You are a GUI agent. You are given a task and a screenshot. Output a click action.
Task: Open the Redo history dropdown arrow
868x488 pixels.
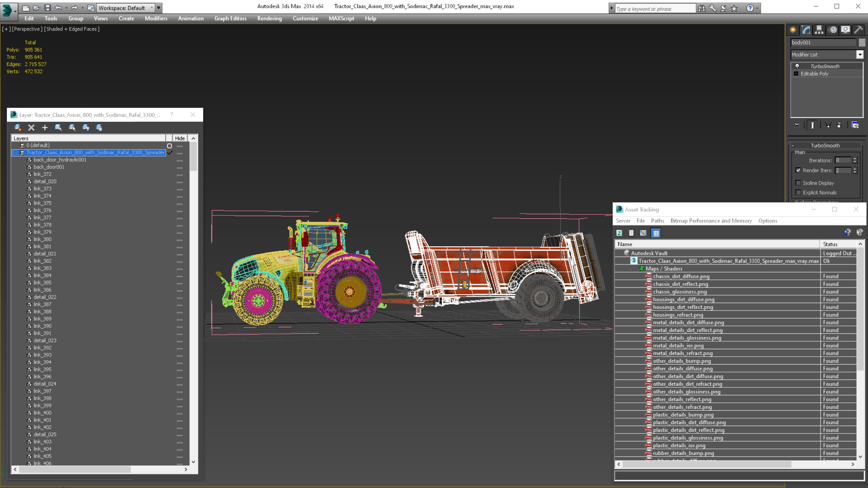pos(83,8)
